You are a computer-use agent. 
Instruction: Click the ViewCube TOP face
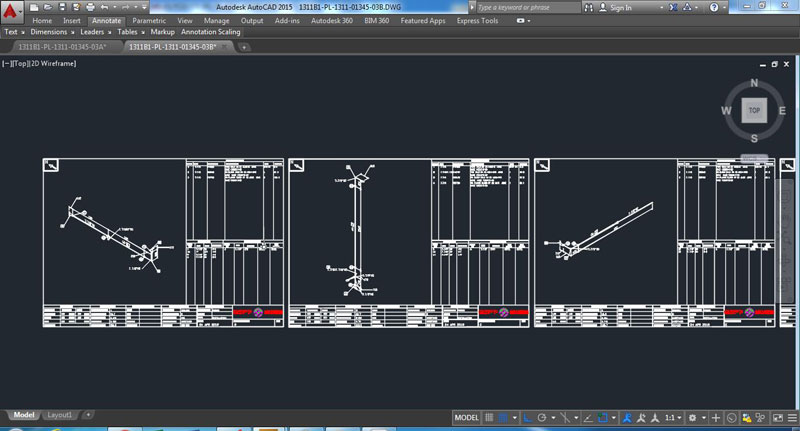pyautogui.click(x=754, y=110)
